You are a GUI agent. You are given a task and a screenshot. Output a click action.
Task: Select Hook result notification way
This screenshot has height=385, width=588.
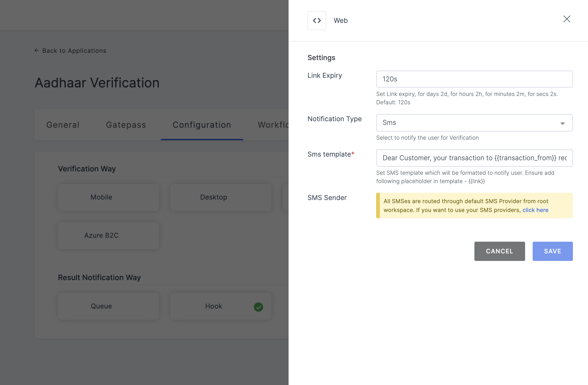coord(221,306)
